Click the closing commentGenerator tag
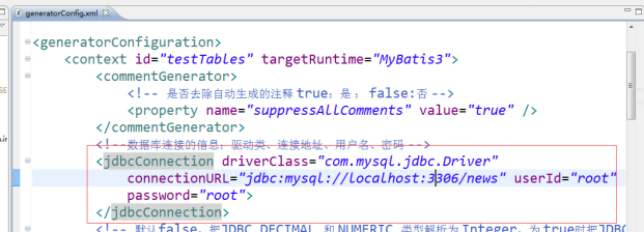This screenshot has width=644, height=232. 171,127
